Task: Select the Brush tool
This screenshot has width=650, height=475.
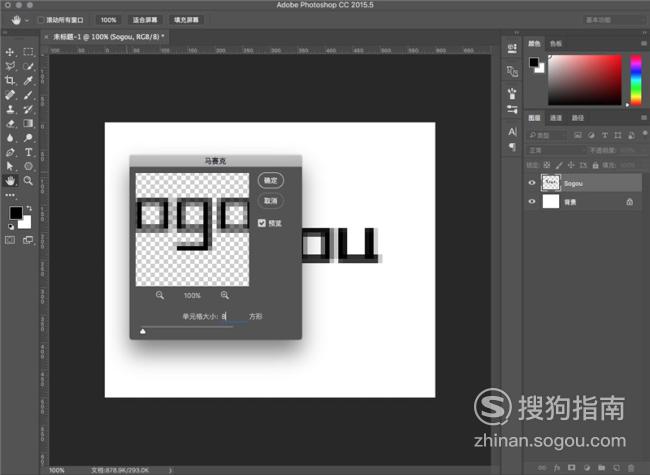Action: click(28, 95)
